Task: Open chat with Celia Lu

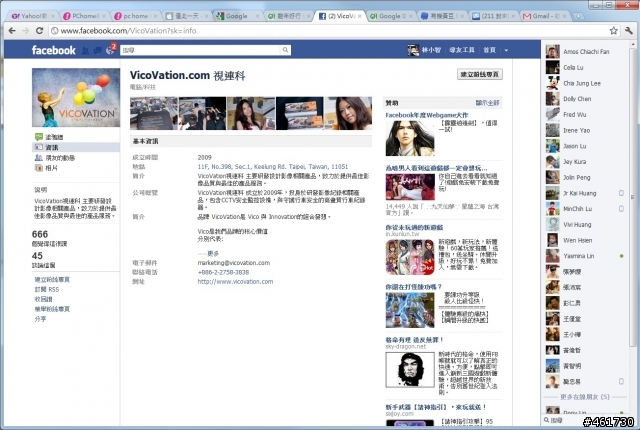Action: [585, 67]
